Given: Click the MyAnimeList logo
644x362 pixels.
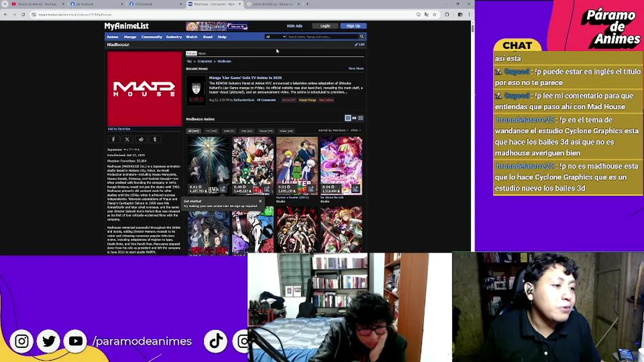Looking at the screenshot, I should (x=126, y=26).
